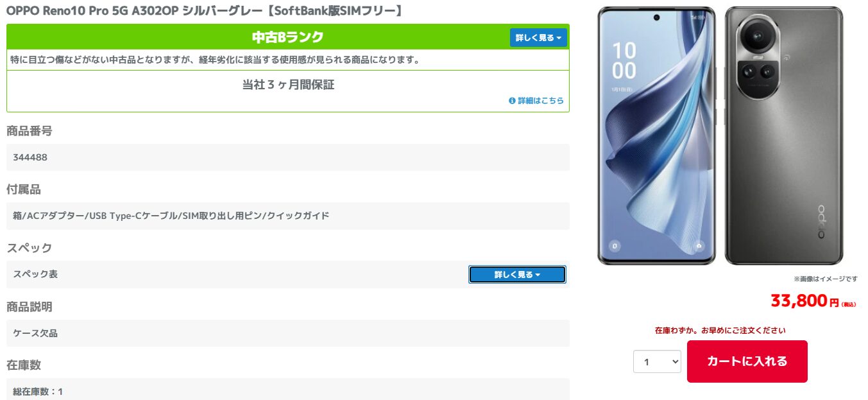This screenshot has width=868, height=400.
Task: Click the 中古Bランク green banner heading
Action: click(x=287, y=37)
